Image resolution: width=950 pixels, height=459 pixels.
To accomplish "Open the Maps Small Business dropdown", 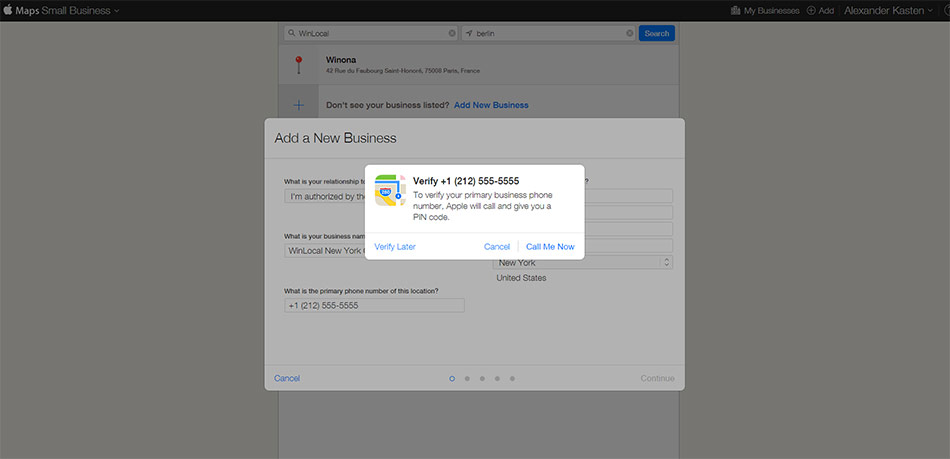I will [x=67, y=10].
